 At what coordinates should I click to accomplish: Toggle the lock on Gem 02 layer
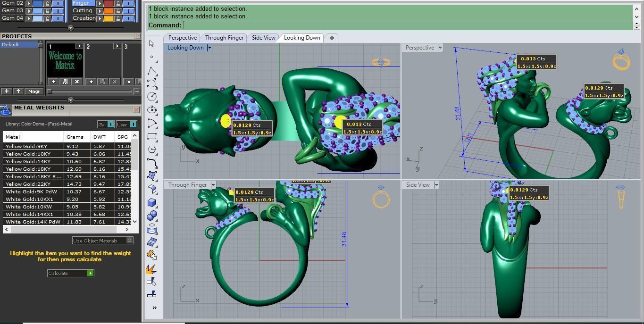point(48,3)
